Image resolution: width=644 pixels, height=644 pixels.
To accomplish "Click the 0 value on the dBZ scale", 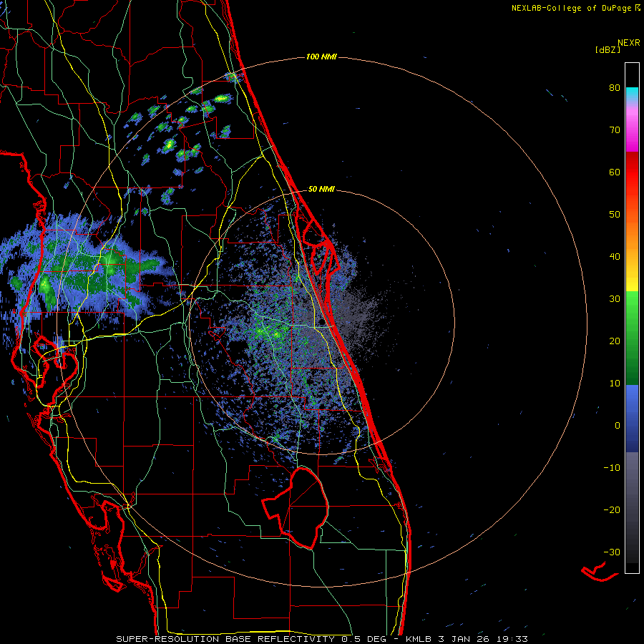I will coord(618,426).
